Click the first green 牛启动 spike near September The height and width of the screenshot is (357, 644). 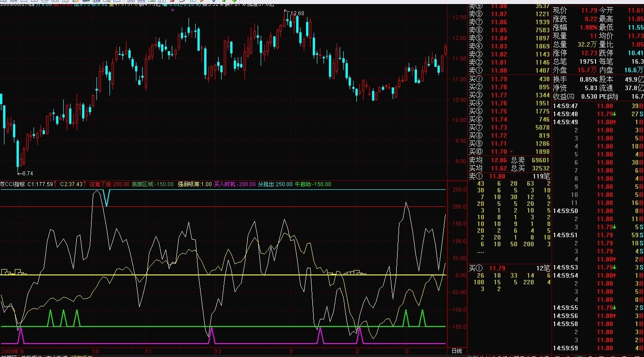[x=50, y=318]
